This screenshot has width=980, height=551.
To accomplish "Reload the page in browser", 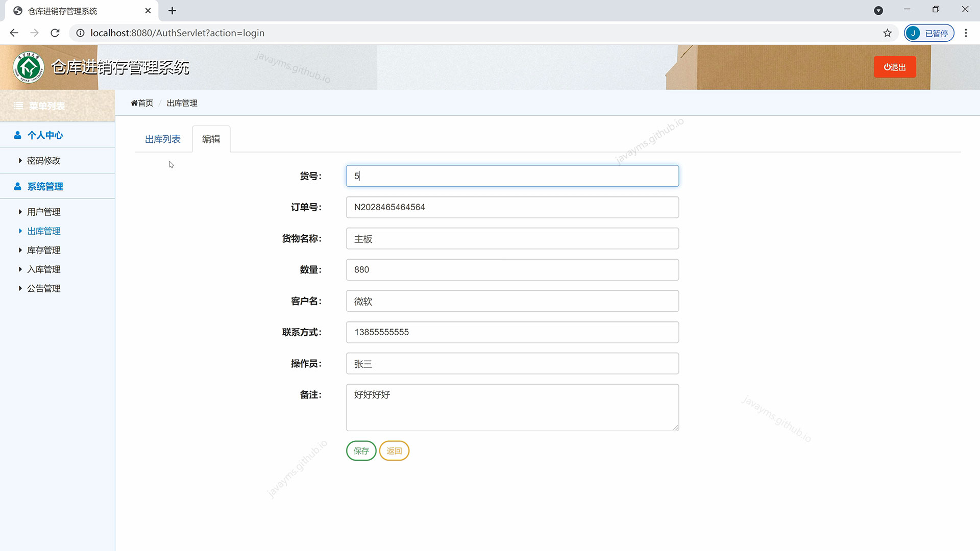I will [55, 33].
